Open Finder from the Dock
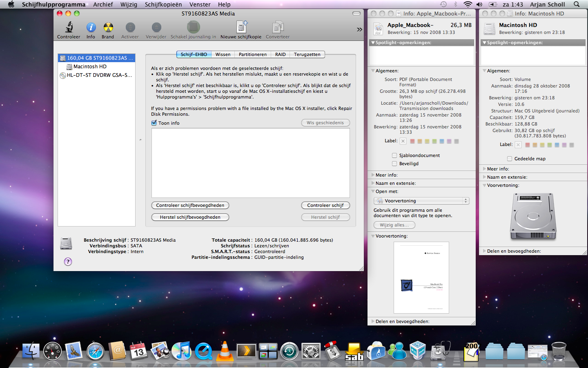 [31, 351]
